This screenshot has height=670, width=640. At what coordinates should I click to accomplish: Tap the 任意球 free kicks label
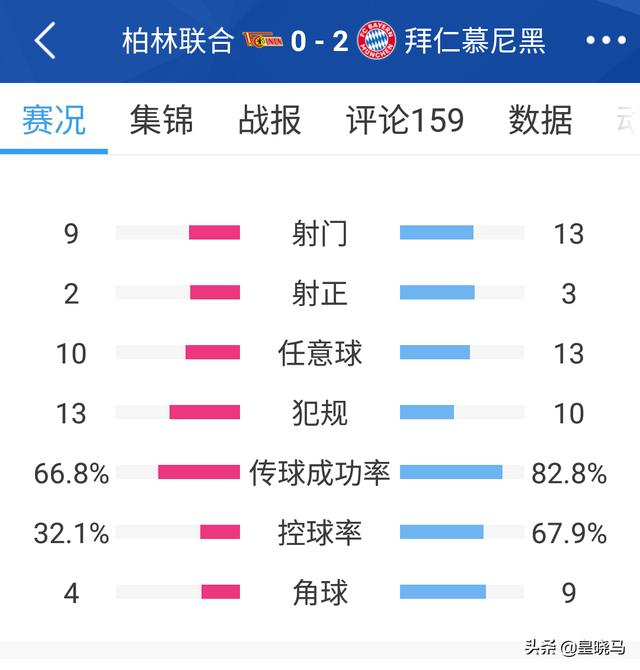coord(320,353)
